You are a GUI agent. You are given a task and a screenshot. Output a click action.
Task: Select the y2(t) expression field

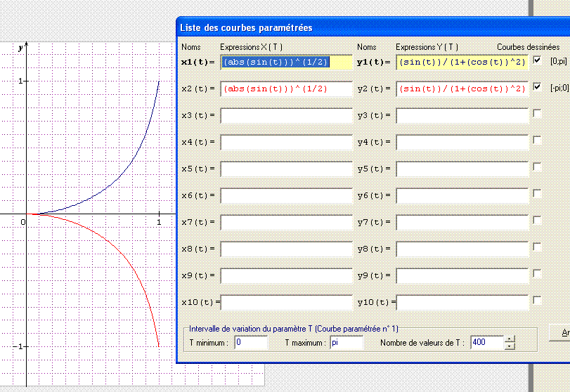462,89
